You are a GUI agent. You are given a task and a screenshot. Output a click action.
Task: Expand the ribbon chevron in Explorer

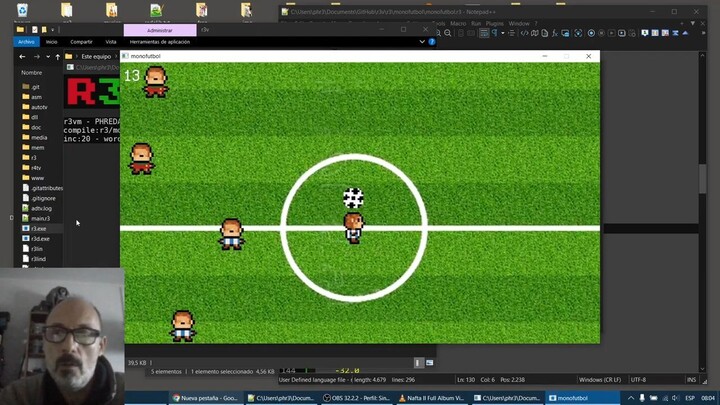click(x=422, y=42)
